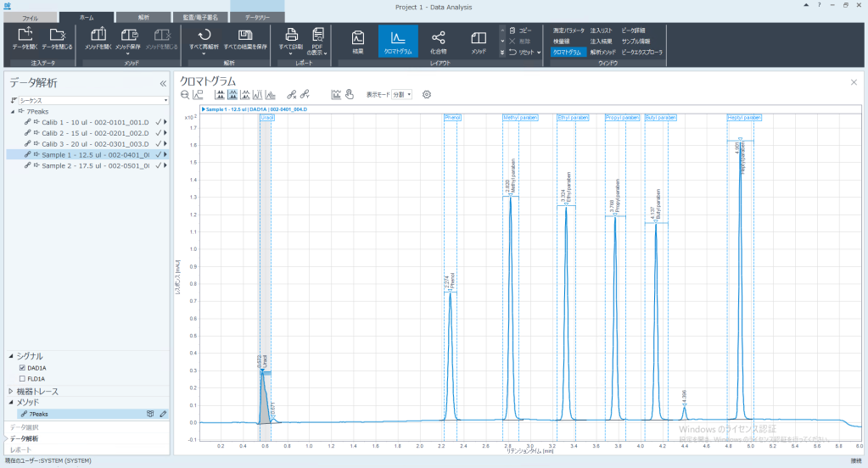Switch to the 解析 ribbon tab
Viewport: 868px width, 468px height.
click(143, 18)
